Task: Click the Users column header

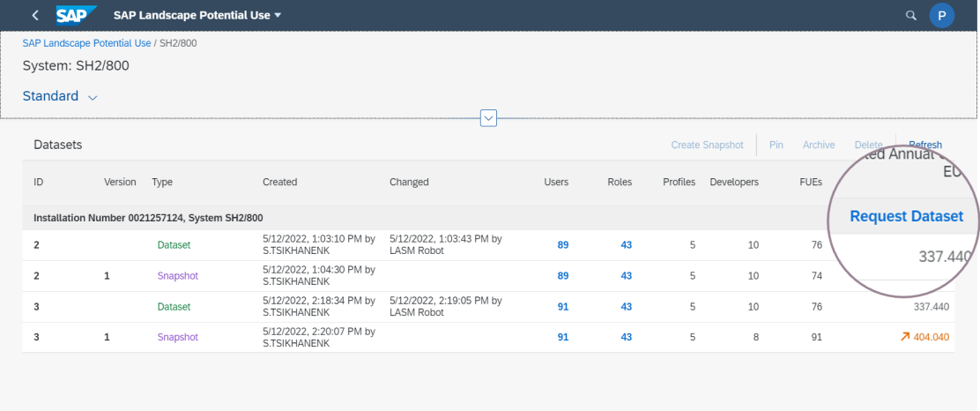Action: (x=556, y=182)
